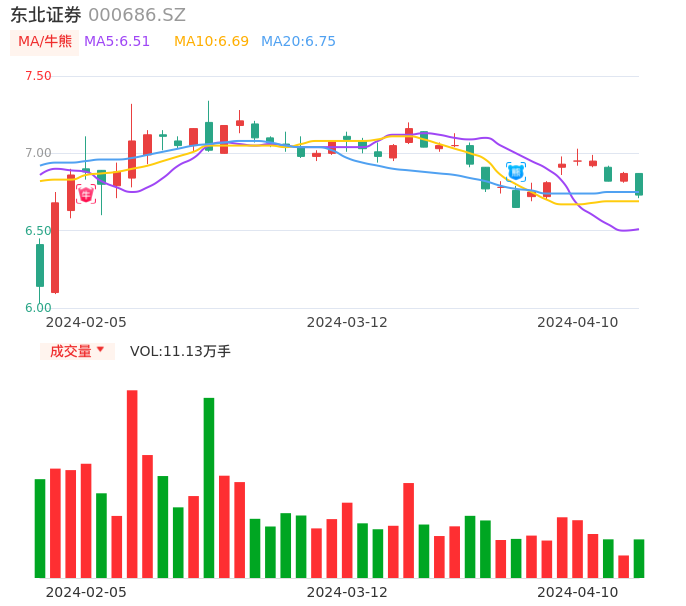The height and width of the screenshot is (606, 686).
Task: Click the last green candlestick on the right
Action: point(639,184)
